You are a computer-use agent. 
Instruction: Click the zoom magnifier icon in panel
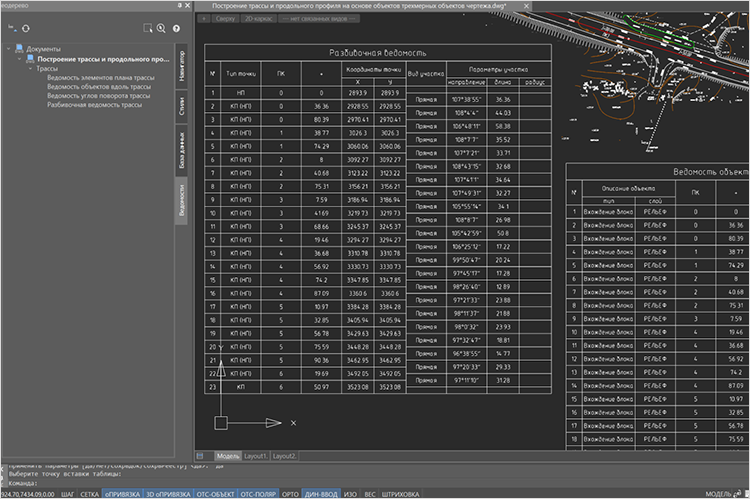(x=161, y=29)
